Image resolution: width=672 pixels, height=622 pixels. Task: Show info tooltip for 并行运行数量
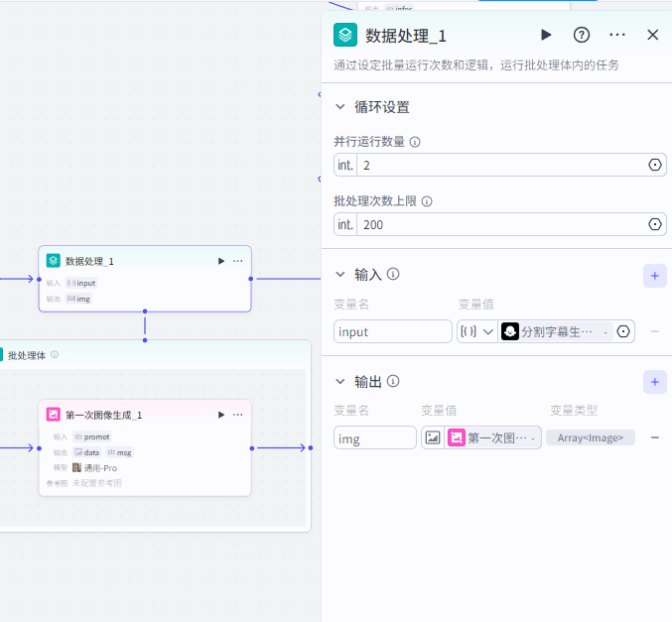(415, 142)
